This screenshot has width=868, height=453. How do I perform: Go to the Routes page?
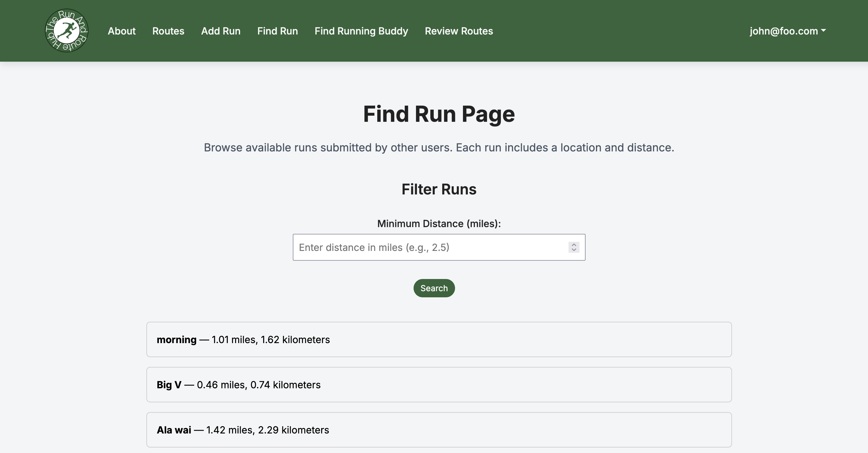click(168, 31)
